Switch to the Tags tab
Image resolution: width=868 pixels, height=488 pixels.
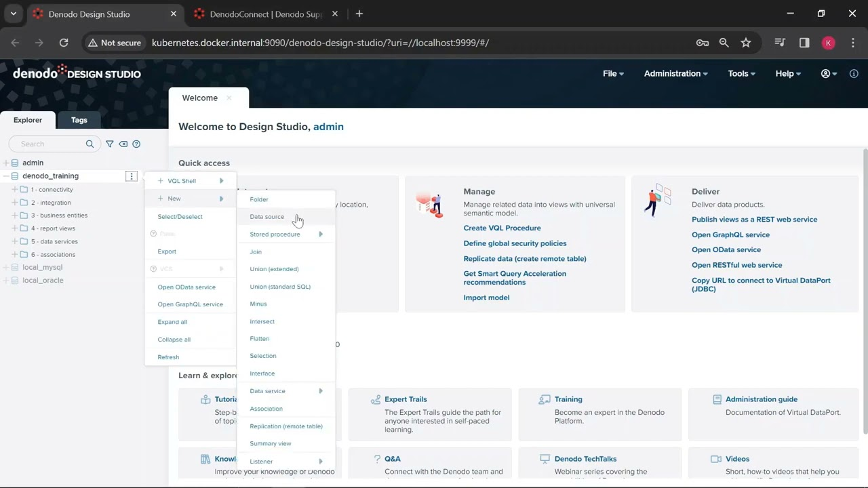coord(79,120)
